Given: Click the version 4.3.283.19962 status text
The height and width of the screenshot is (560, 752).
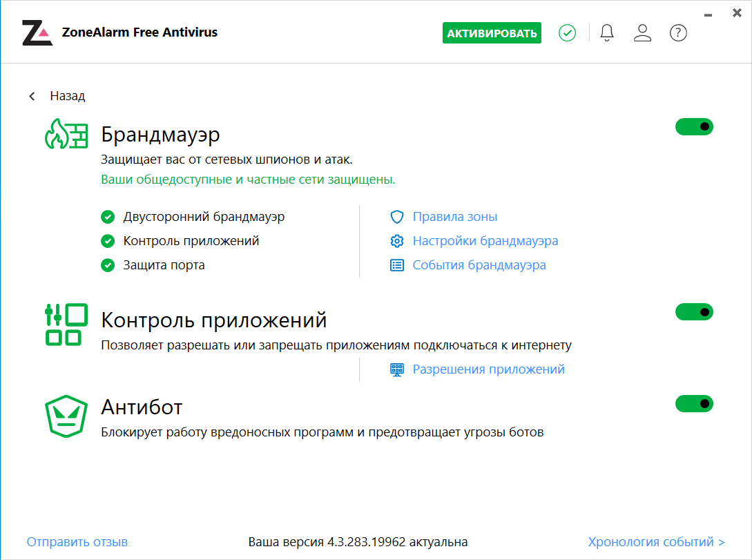Looking at the screenshot, I should (358, 542).
